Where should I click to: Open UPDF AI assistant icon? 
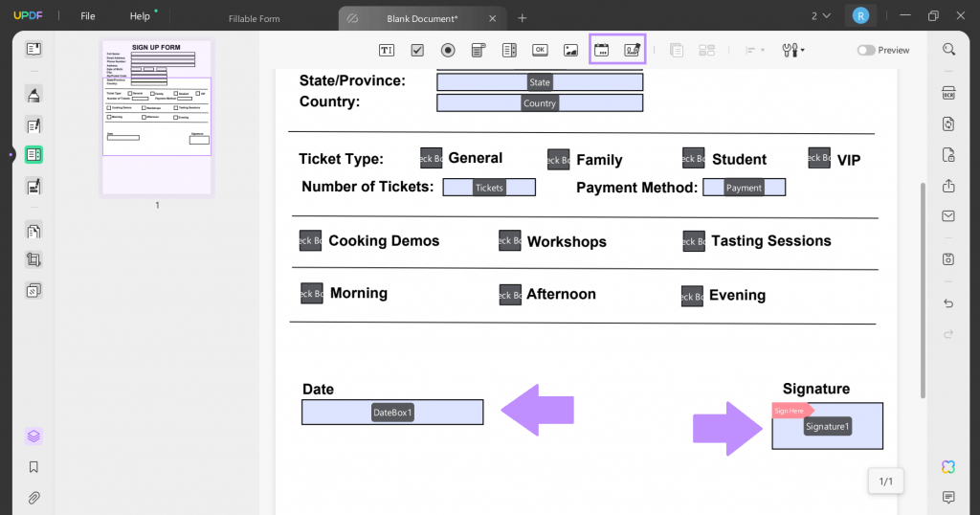coord(948,467)
